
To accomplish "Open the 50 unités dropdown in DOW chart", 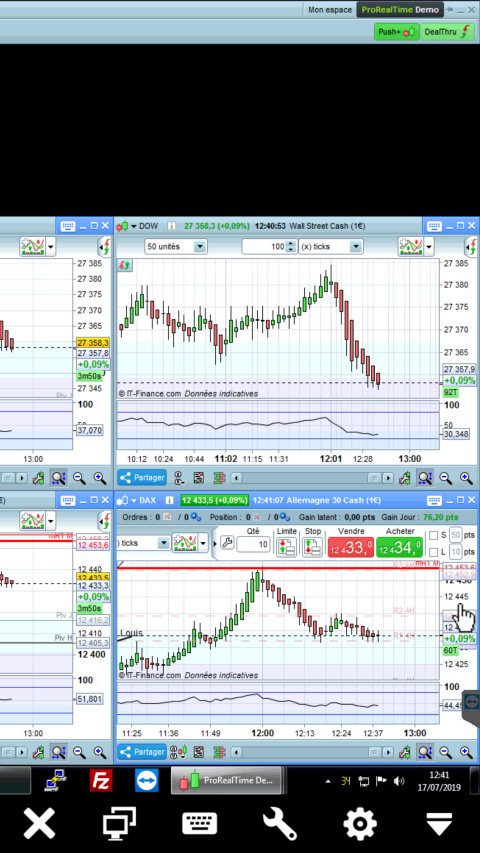I will (x=176, y=246).
